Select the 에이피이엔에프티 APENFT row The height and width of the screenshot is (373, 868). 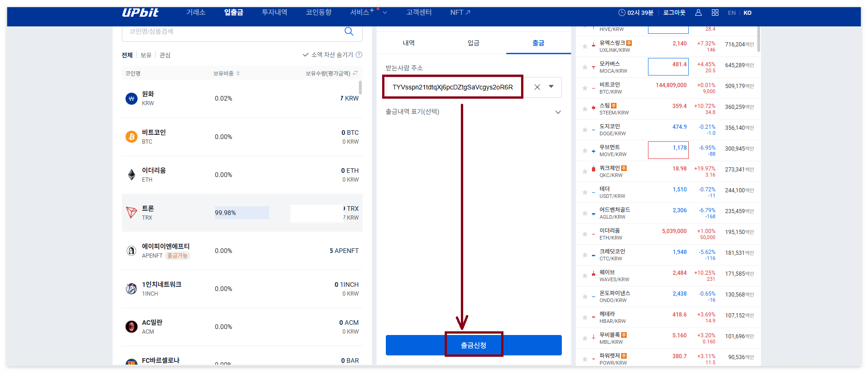coord(242,251)
